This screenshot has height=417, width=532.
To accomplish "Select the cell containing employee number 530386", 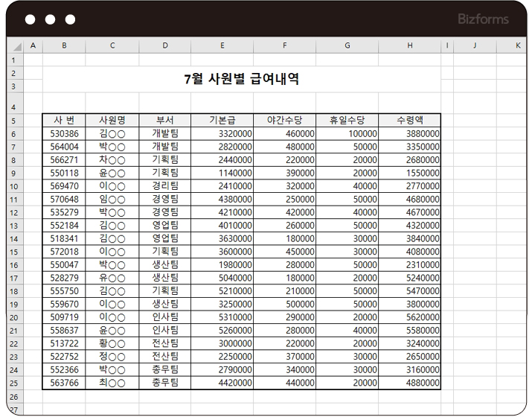I will [64, 133].
